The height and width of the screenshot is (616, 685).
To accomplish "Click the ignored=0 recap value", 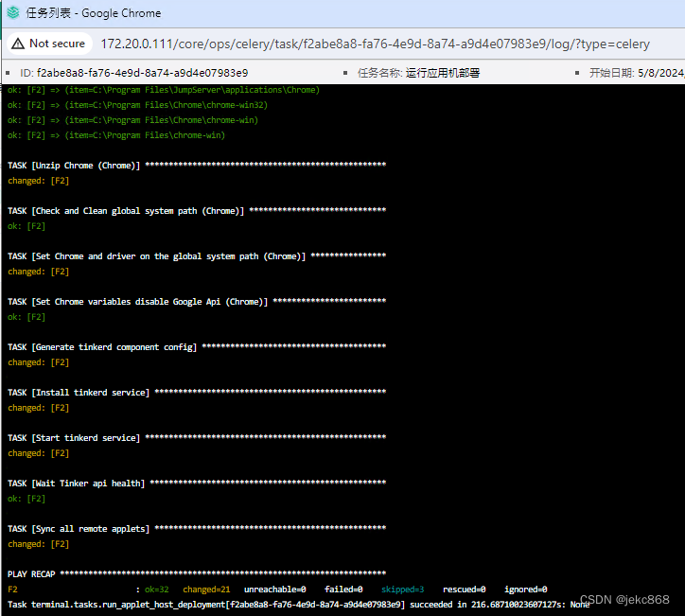I will [525, 590].
